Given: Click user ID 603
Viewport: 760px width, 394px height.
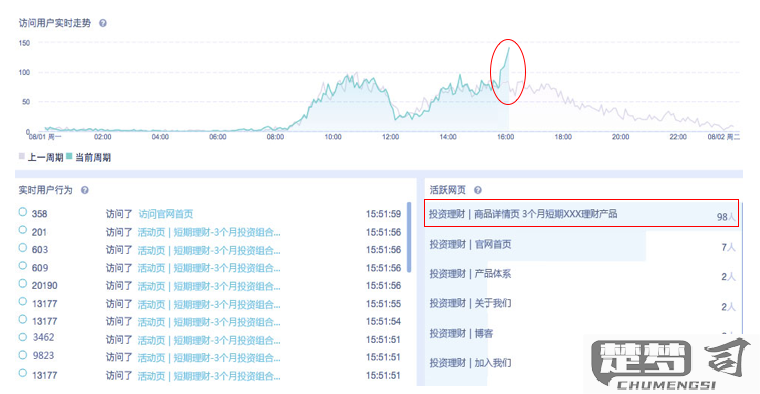Looking at the screenshot, I should click(40, 250).
